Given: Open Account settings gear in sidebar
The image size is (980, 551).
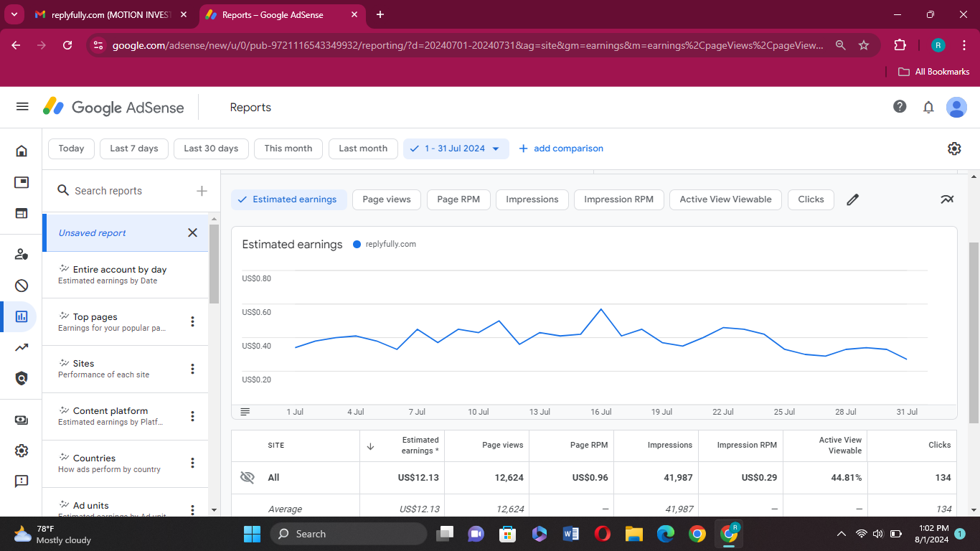Looking at the screenshot, I should point(22,451).
